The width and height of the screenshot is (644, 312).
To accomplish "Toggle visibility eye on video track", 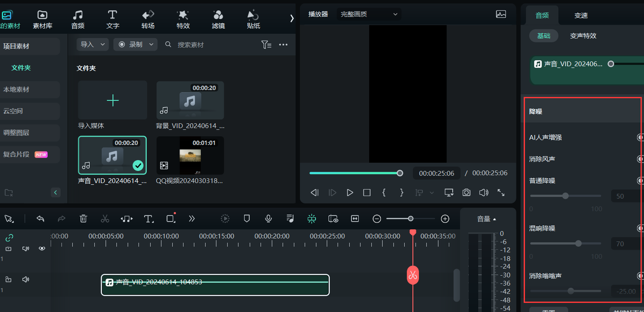I will (42, 248).
